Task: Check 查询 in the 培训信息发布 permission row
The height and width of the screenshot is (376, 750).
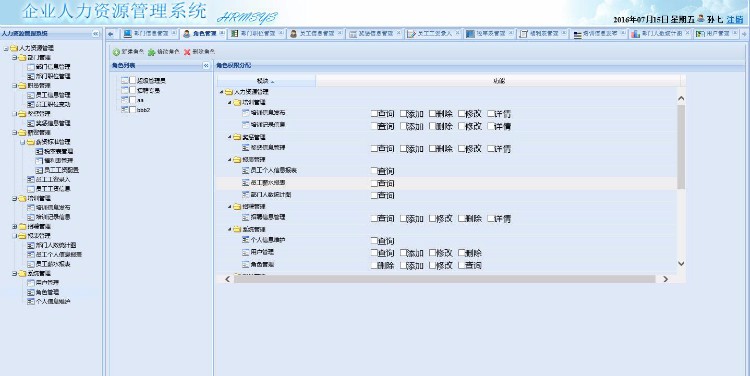Action: (374, 114)
